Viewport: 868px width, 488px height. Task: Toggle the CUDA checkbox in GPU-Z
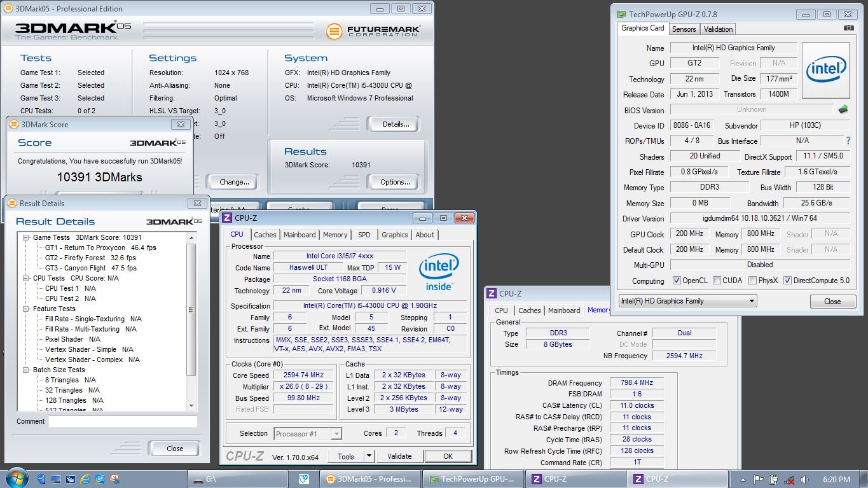click(717, 281)
